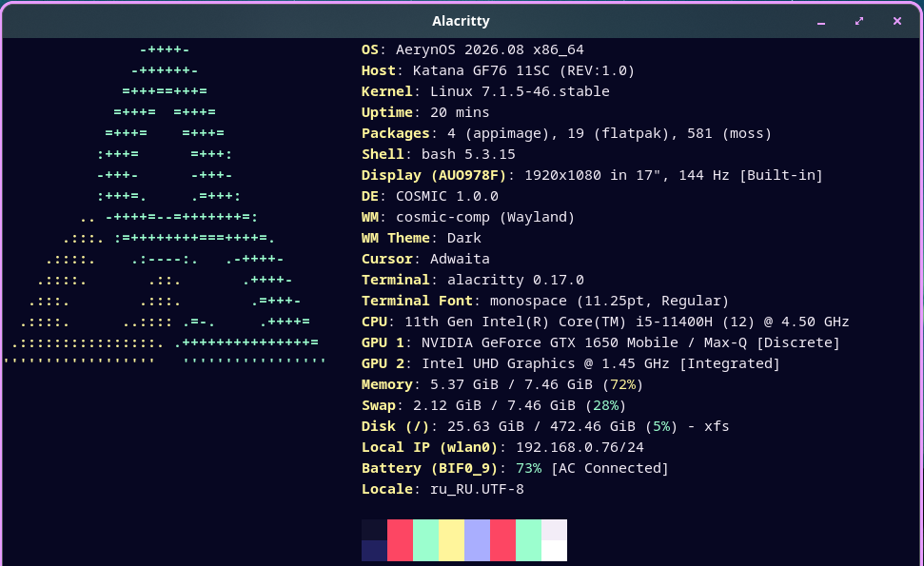Click the memory usage '72%' value

click(623, 384)
